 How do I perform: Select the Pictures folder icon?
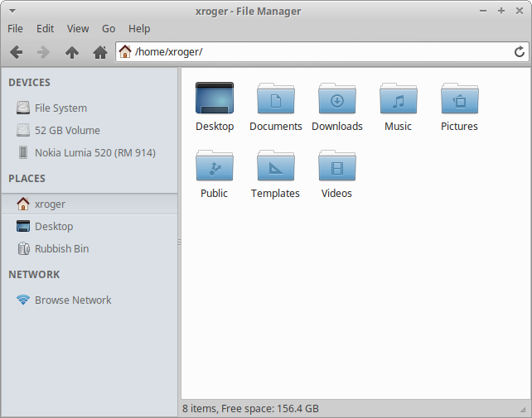tap(459, 98)
